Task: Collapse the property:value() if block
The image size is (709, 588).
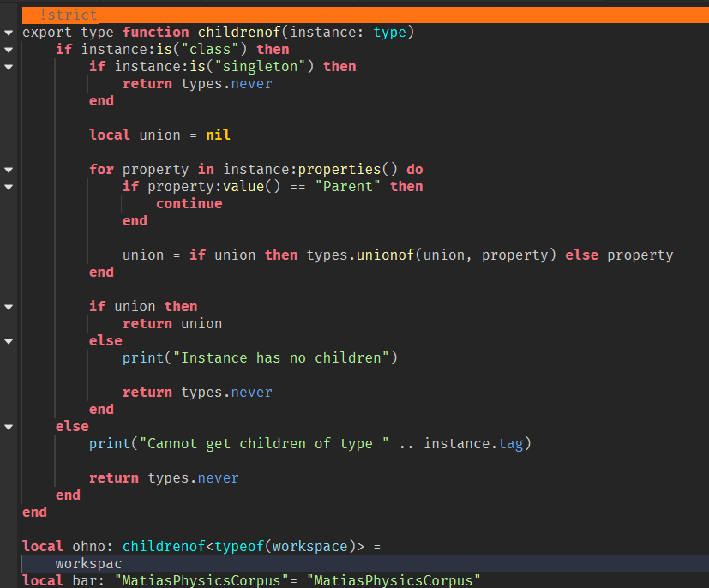Action: [8, 187]
